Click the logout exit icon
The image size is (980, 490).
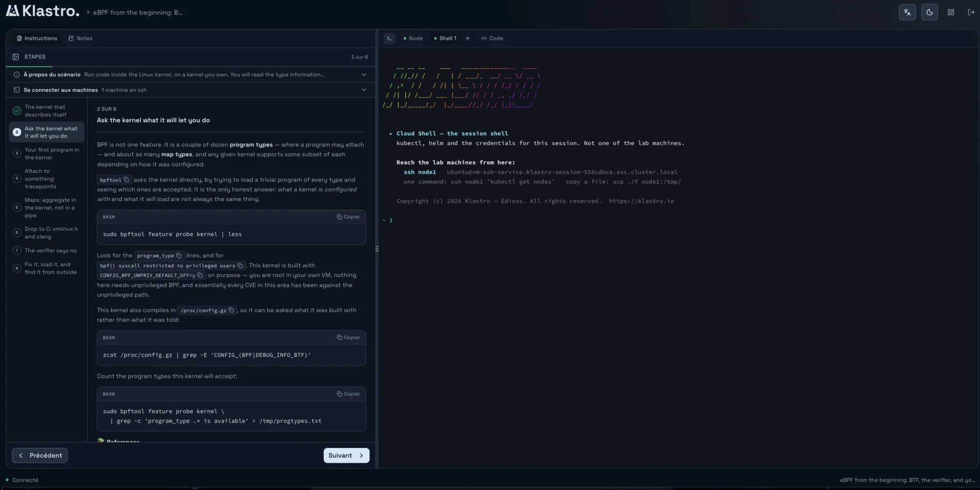point(971,12)
